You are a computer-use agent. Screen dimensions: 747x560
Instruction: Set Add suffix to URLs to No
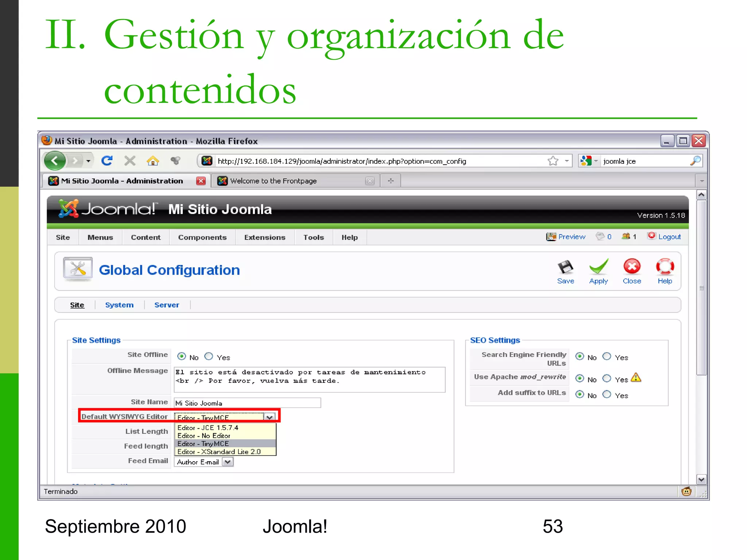(x=580, y=394)
